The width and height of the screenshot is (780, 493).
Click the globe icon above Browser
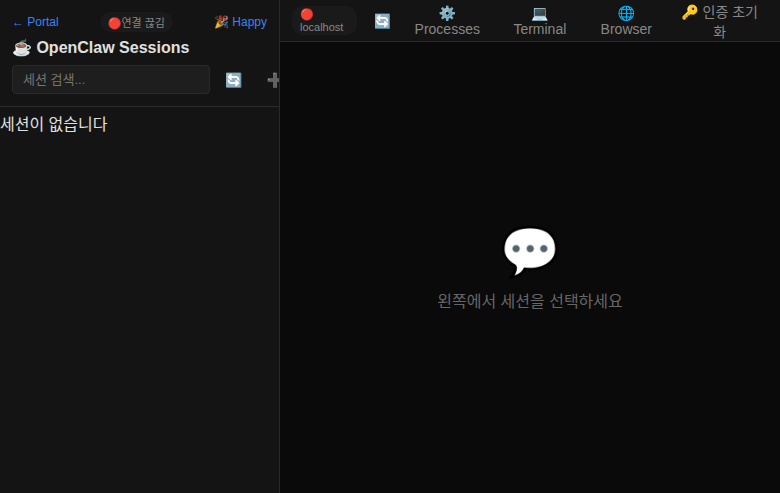click(626, 13)
